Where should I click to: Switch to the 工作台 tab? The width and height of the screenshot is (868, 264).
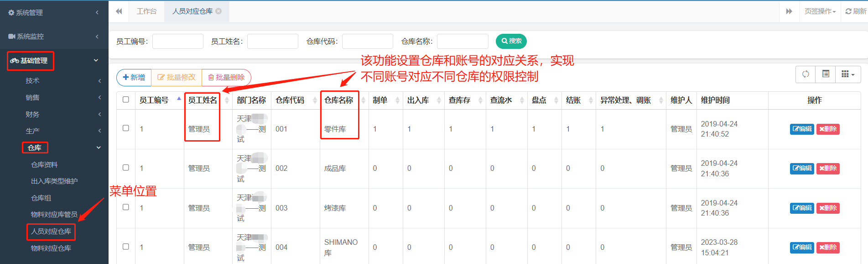pos(146,11)
